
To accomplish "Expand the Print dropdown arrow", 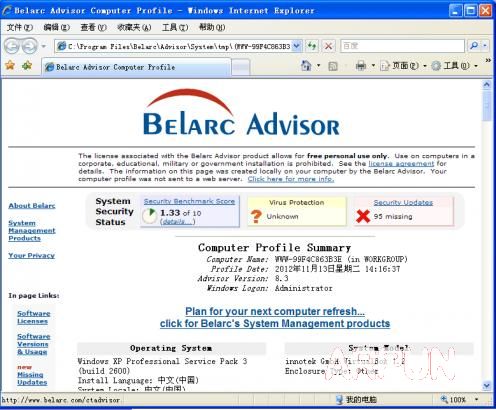I will coord(373,66).
